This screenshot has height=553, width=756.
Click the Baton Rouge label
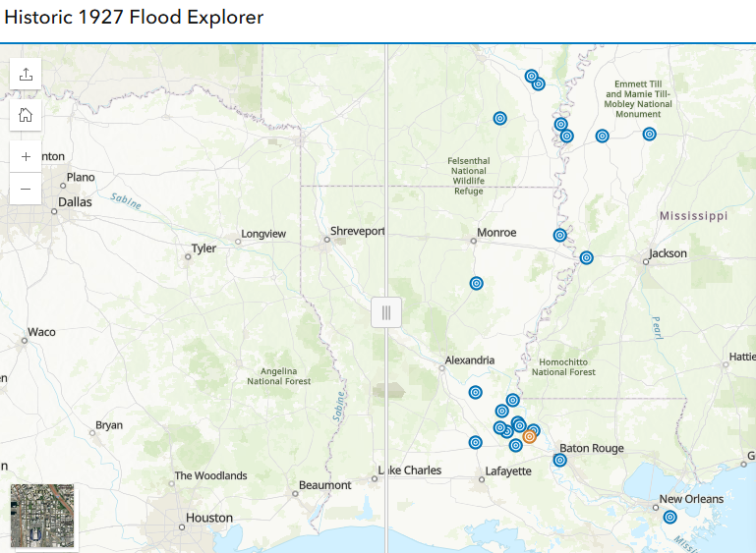(x=592, y=449)
